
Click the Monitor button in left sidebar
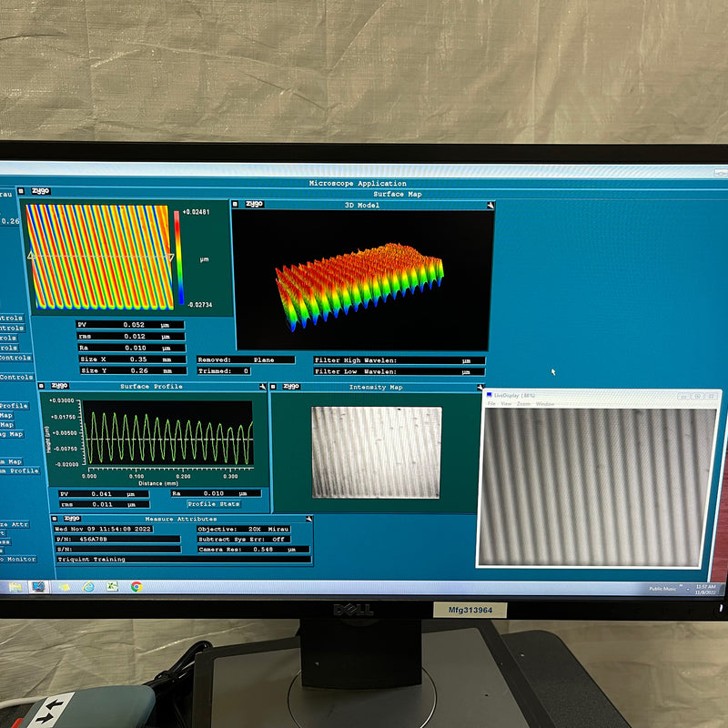coord(18,559)
